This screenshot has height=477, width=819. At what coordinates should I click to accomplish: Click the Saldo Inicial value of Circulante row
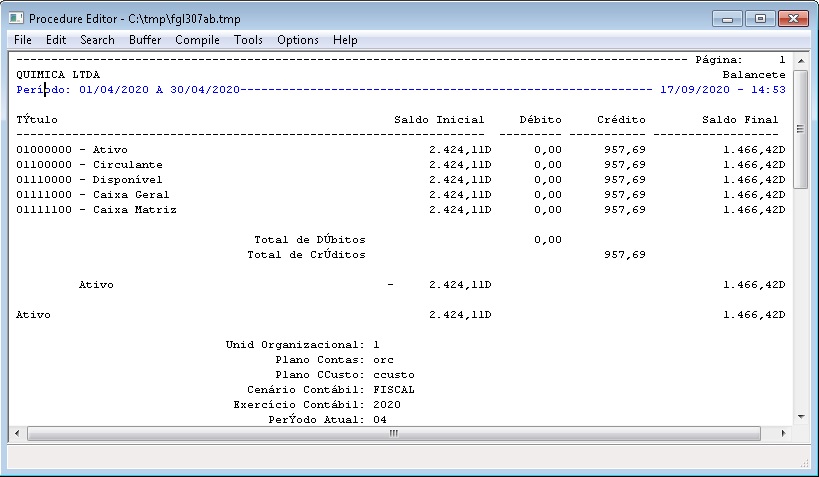coord(460,165)
